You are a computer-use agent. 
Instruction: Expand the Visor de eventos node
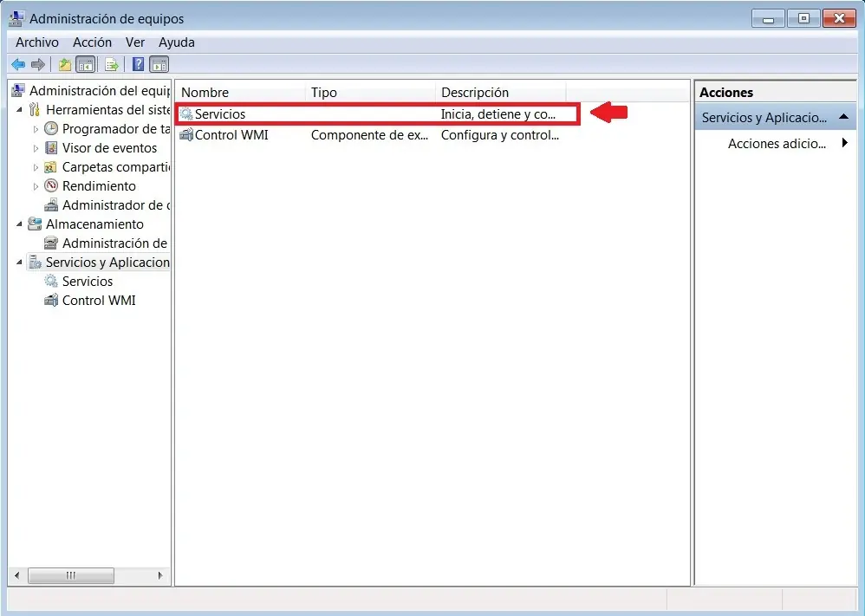[x=36, y=148]
